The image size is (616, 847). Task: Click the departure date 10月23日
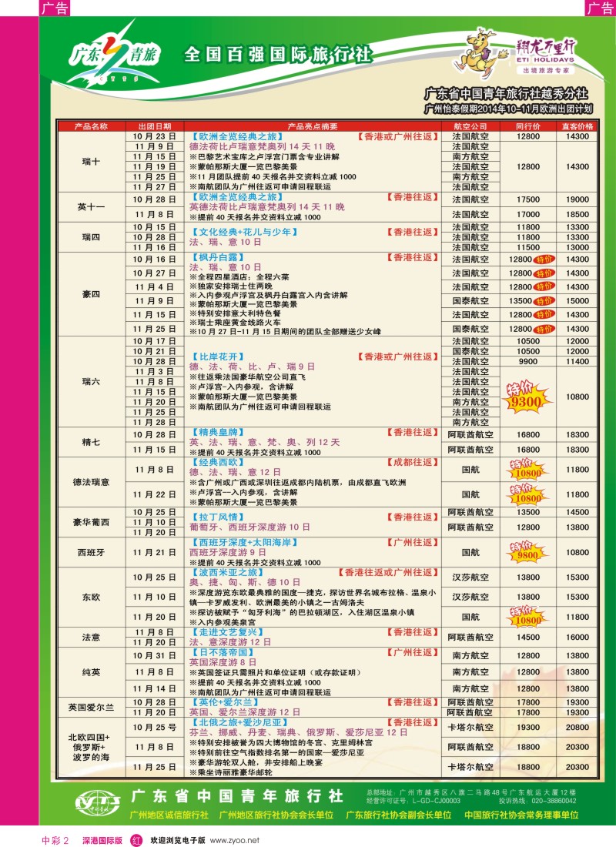(155, 136)
